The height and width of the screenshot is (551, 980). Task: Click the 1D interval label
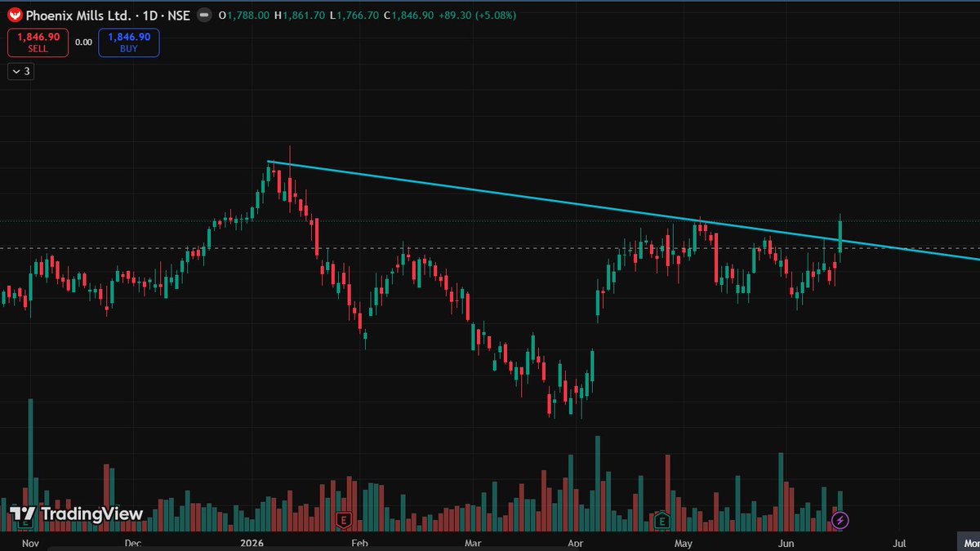click(150, 16)
